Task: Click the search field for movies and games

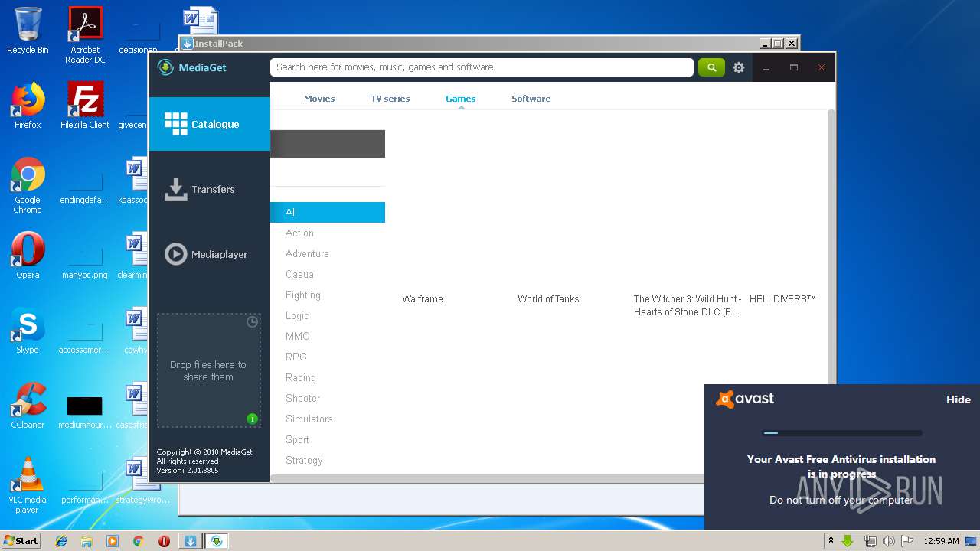Action: [x=482, y=67]
